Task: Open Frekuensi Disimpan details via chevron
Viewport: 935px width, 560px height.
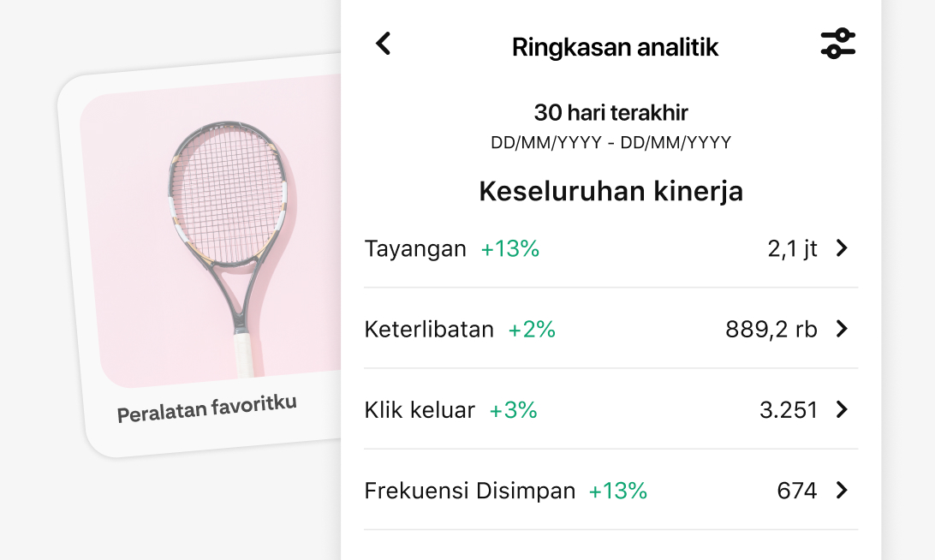Action: (842, 490)
